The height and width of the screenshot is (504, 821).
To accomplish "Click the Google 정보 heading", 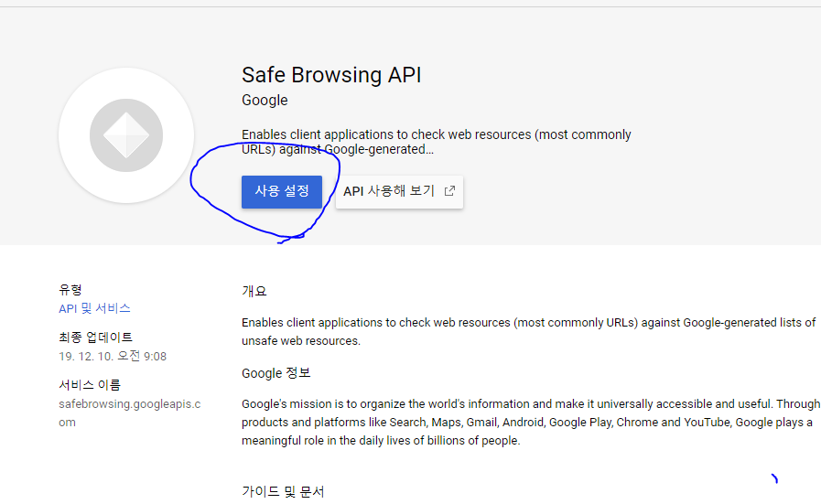I will (x=275, y=373).
